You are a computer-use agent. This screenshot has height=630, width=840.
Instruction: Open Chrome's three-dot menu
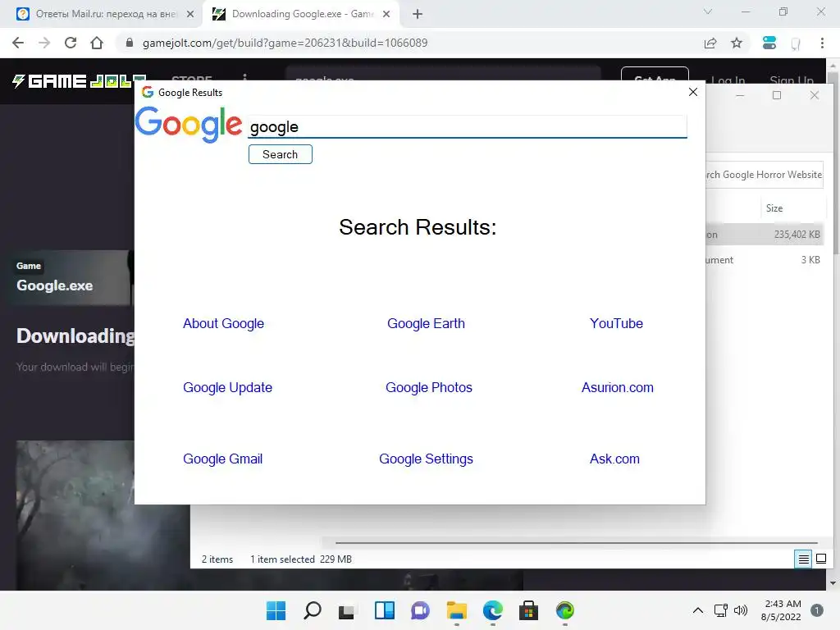(x=822, y=43)
